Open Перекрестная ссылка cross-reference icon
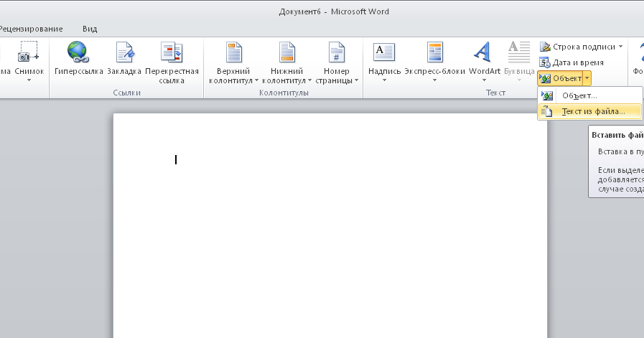 pyautogui.click(x=172, y=52)
